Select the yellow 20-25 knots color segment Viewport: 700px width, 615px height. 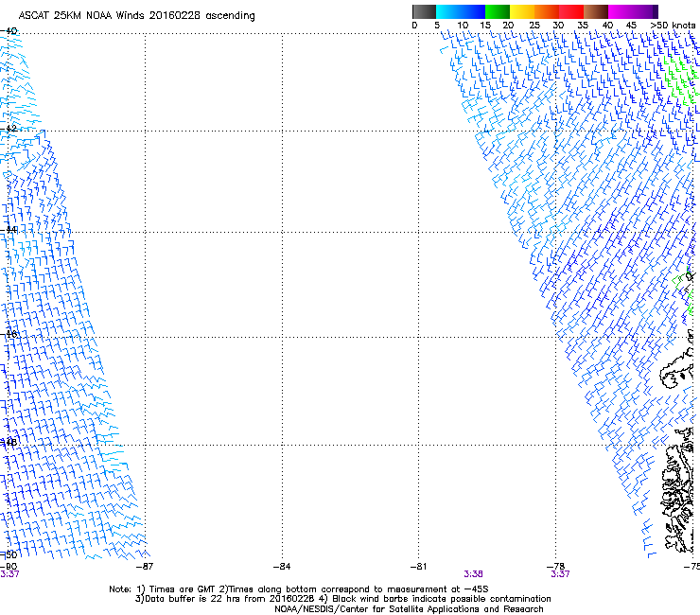click(522, 11)
